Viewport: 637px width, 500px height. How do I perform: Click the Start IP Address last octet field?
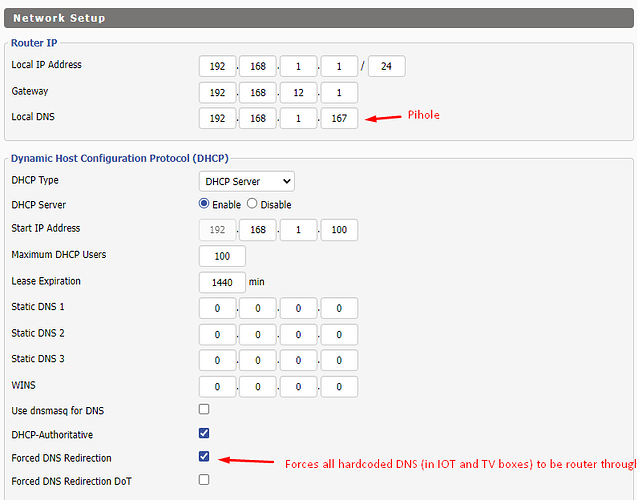click(339, 230)
